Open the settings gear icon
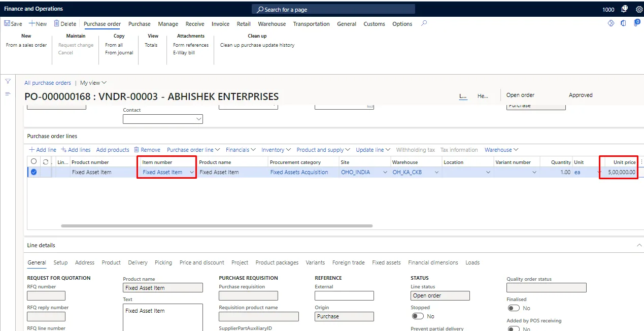Screen dimensions: 644x331 (639, 9)
